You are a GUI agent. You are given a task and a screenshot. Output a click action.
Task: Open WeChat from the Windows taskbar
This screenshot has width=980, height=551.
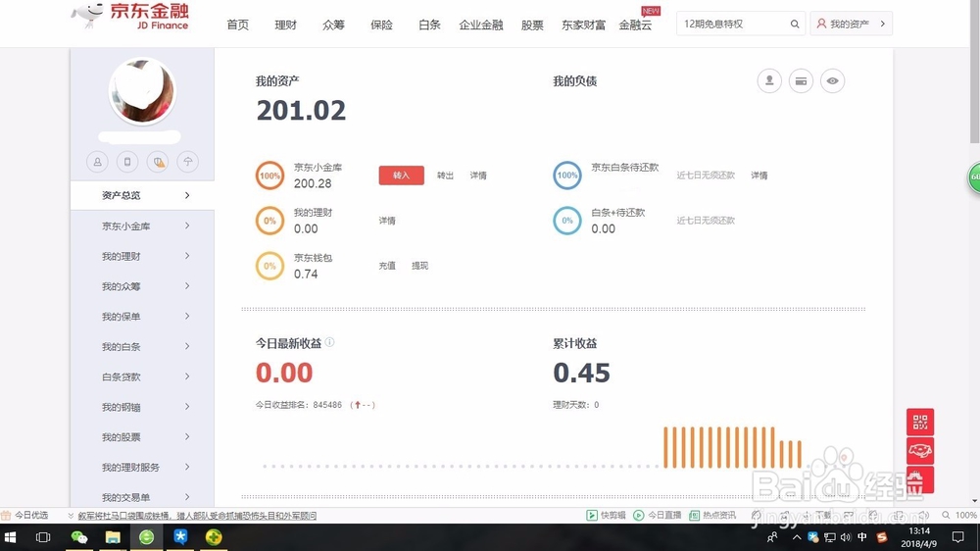78,537
